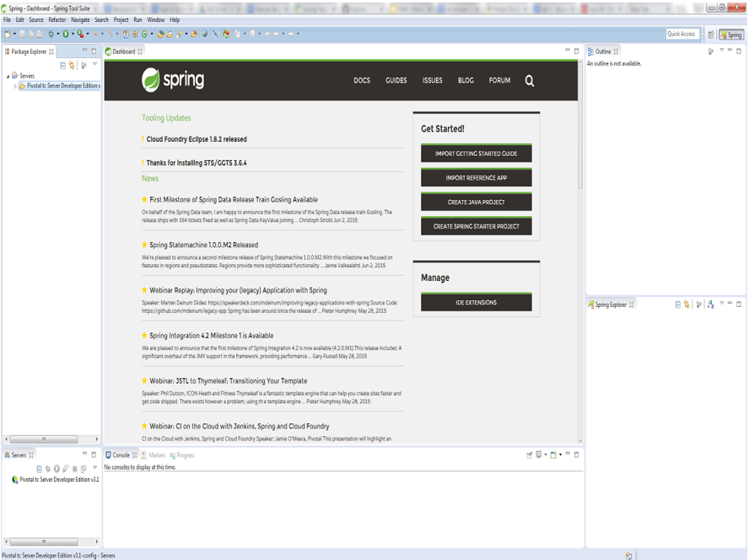The height and width of the screenshot is (560, 749).
Task: Switch to the Markers tab
Action: coord(154,455)
